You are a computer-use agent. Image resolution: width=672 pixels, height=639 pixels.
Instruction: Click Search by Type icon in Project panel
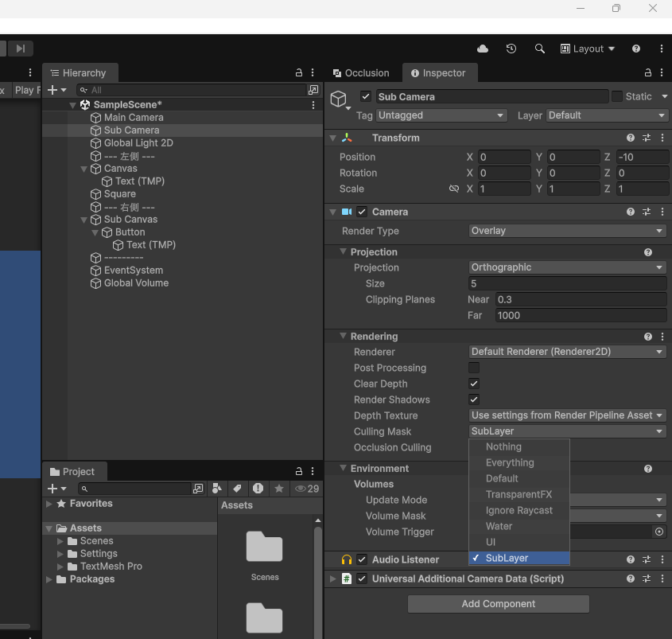[216, 489]
